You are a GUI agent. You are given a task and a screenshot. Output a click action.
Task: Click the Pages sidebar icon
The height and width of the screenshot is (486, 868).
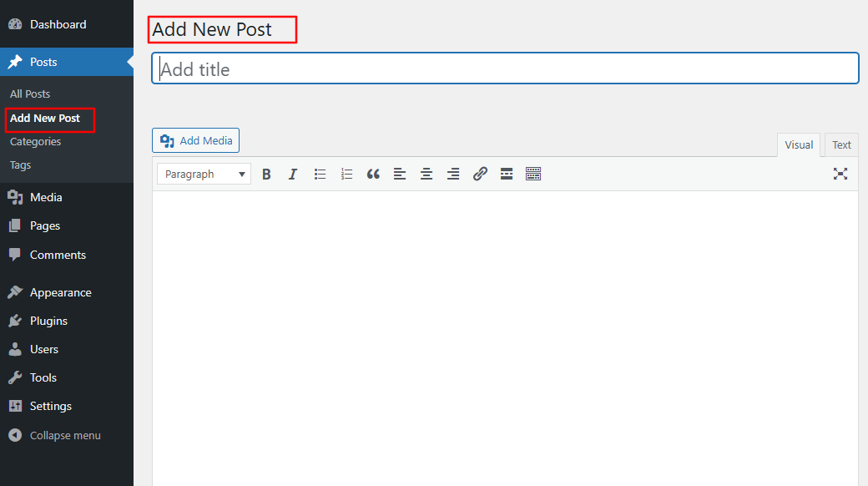click(15, 225)
